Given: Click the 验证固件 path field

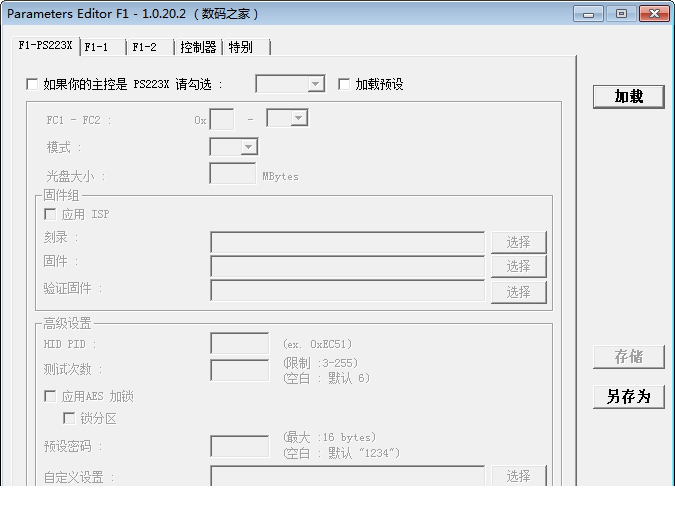Looking at the screenshot, I should point(347,291).
